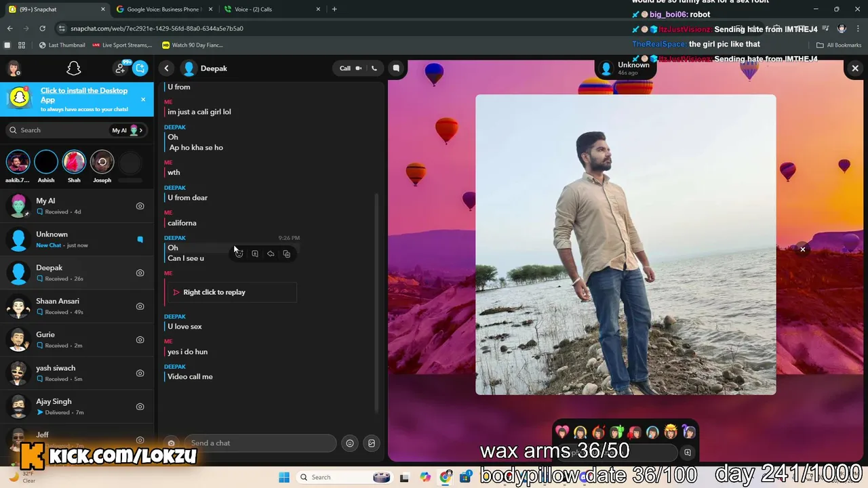Image resolution: width=868 pixels, height=488 pixels.
Task: Open the Live Sport Streams bookmark
Action: pos(122,45)
